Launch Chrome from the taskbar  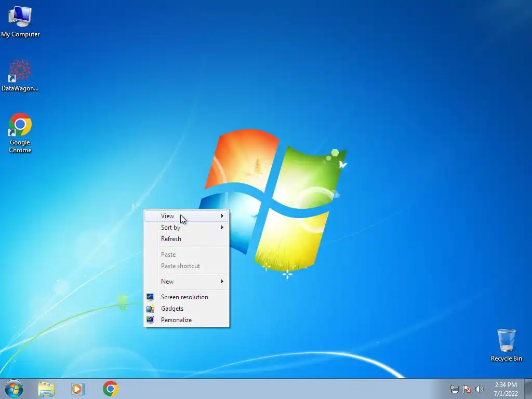(111, 389)
